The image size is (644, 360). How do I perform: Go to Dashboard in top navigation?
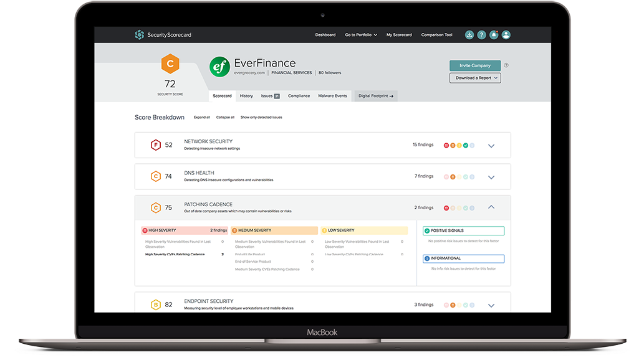tap(325, 35)
